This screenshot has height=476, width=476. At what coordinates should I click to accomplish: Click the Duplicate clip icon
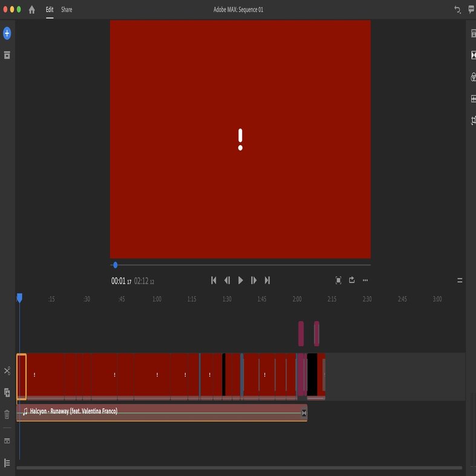[x=7, y=393]
